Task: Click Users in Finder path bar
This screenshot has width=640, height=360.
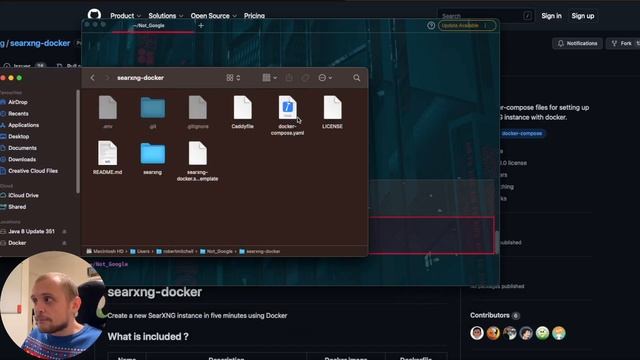Action: click(x=140, y=251)
